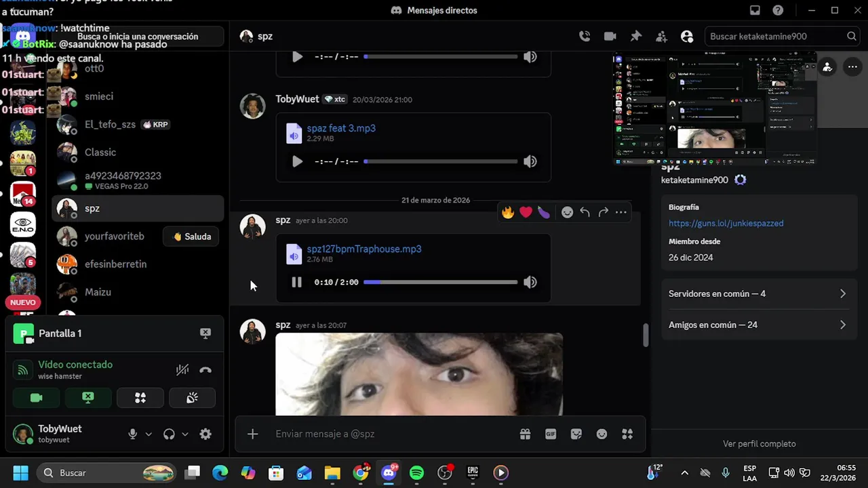Toggle headphone deafen

pyautogui.click(x=169, y=434)
